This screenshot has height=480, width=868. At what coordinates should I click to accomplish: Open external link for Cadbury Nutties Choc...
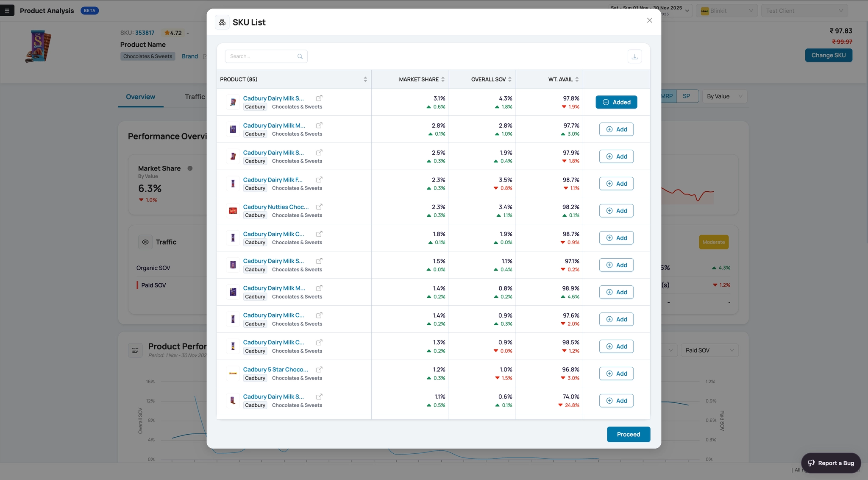(319, 207)
